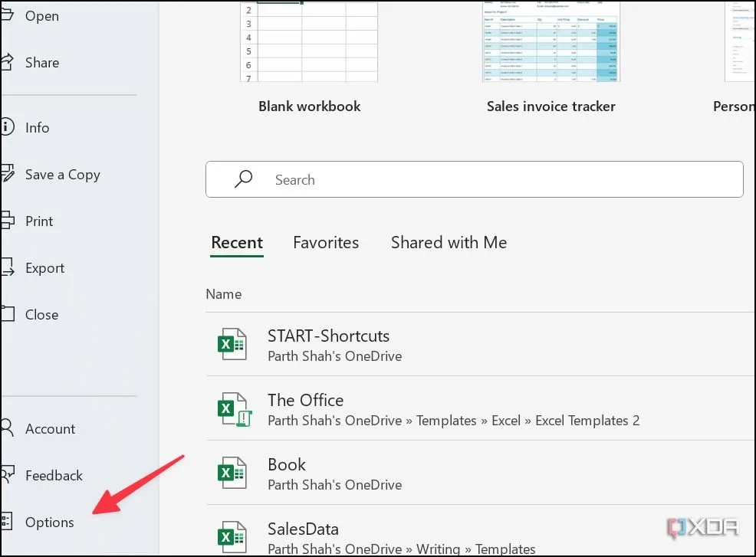Click the Excel icon beside START-Shortcuts
The width and height of the screenshot is (756, 557).
click(x=232, y=345)
